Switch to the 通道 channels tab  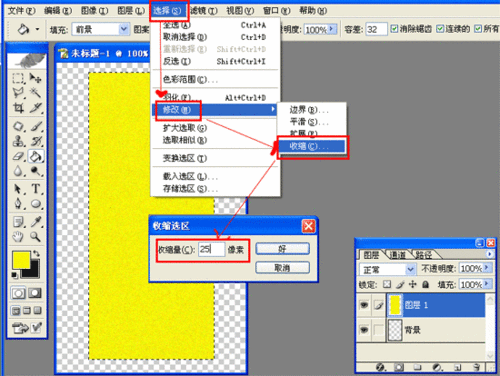tap(398, 255)
